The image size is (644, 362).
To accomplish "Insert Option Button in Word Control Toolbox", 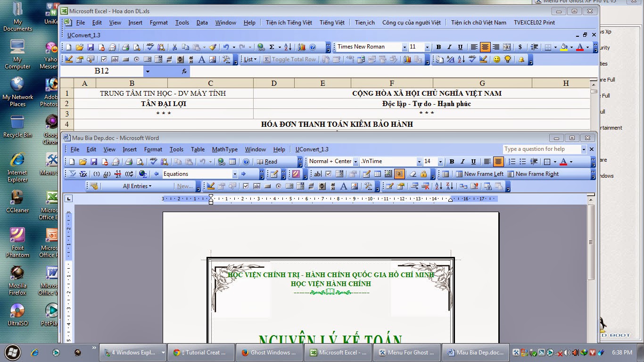I will tap(279, 186).
